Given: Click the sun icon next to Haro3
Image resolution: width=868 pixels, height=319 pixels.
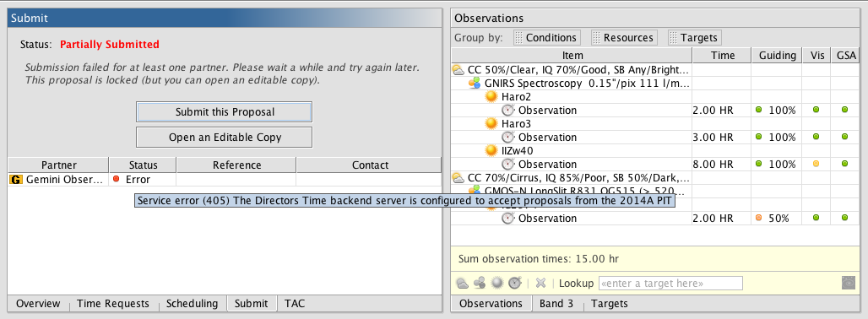Looking at the screenshot, I should click(x=491, y=124).
